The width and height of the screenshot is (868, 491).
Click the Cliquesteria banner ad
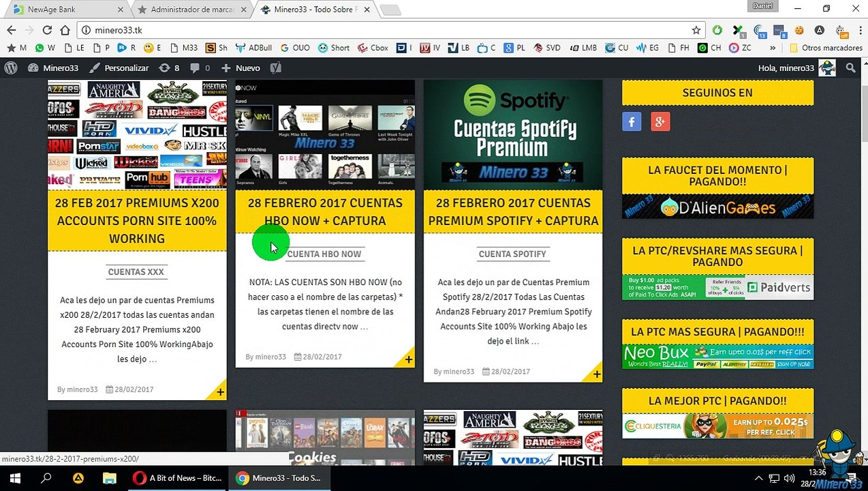pyautogui.click(x=717, y=426)
